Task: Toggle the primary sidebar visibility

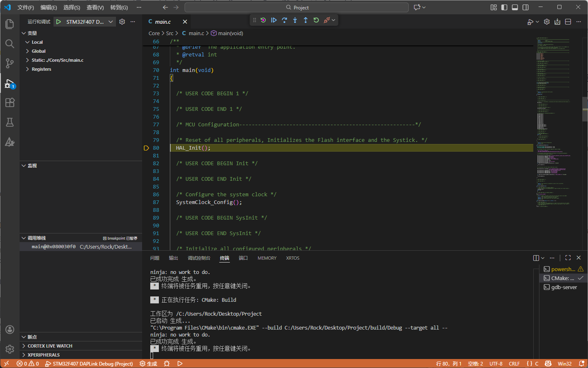Action: (x=504, y=7)
